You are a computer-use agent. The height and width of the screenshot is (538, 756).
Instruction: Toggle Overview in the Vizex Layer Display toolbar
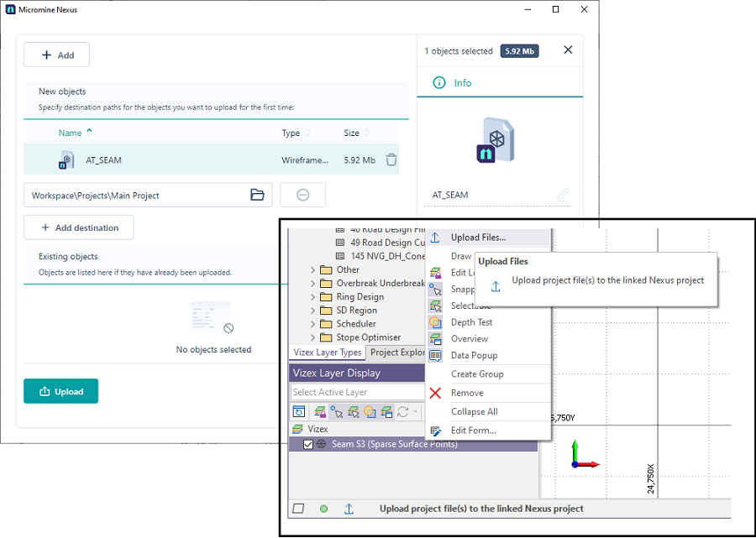(x=386, y=412)
